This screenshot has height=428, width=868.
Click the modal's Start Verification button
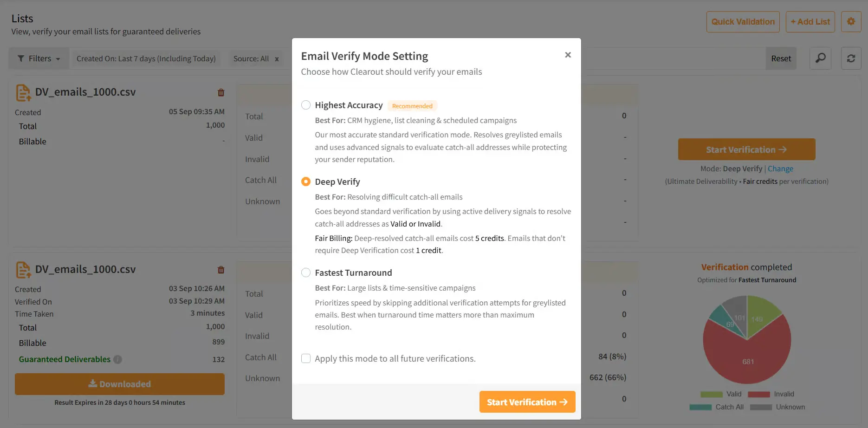coord(527,402)
